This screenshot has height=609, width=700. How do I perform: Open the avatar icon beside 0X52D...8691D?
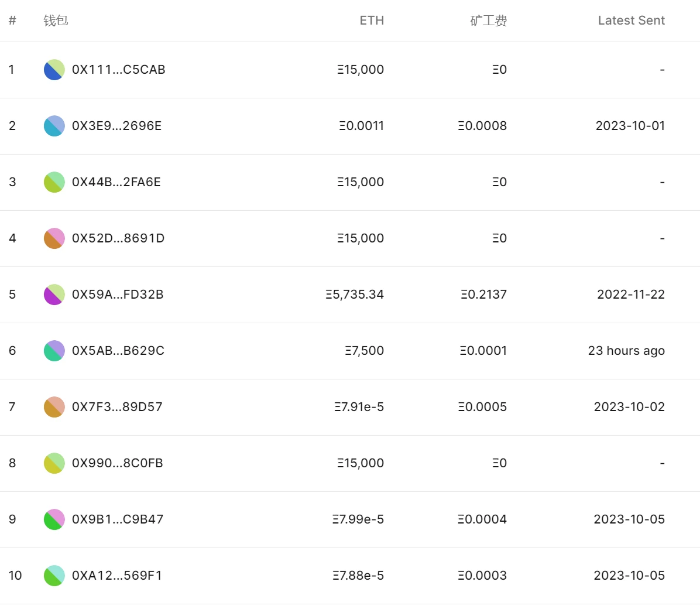pos(54,238)
